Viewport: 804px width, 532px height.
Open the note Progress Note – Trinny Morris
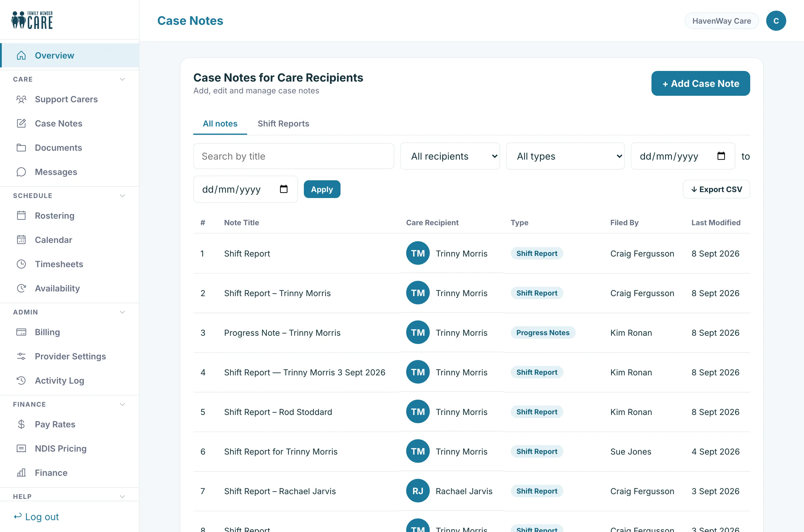click(282, 333)
